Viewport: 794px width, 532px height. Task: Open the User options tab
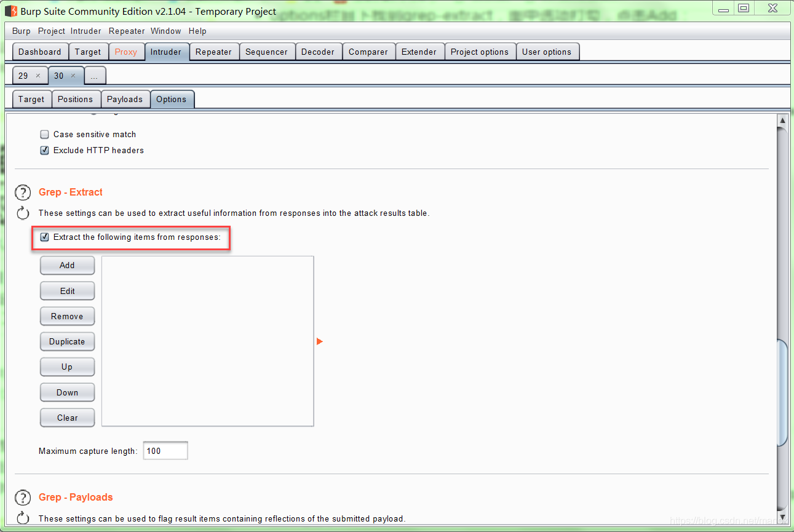tap(547, 52)
